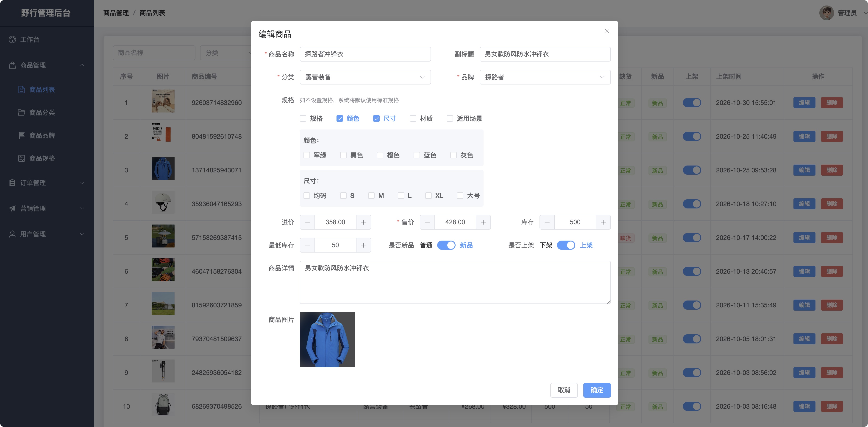Click the 商品品牌 flag icon

click(22, 135)
